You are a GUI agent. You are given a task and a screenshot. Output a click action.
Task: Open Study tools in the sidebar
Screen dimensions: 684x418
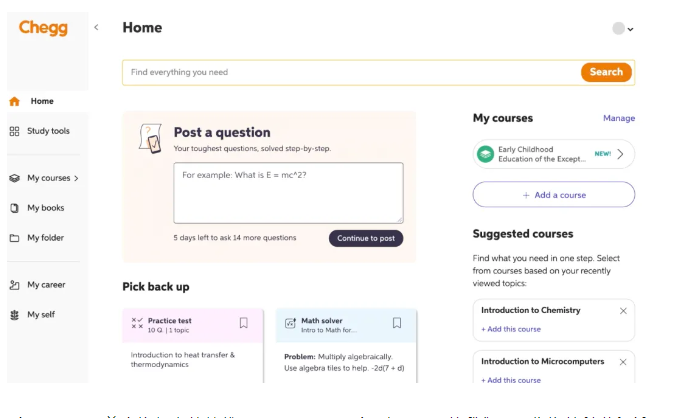click(47, 131)
